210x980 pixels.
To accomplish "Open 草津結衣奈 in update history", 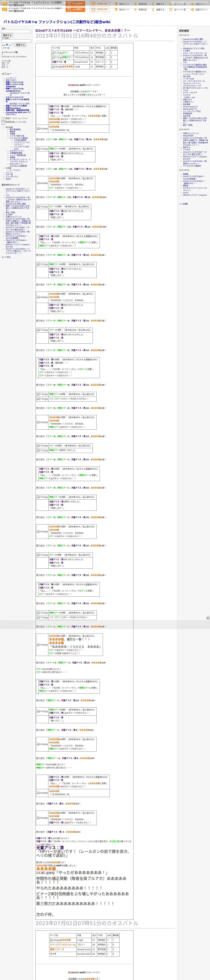I will (188, 113).
